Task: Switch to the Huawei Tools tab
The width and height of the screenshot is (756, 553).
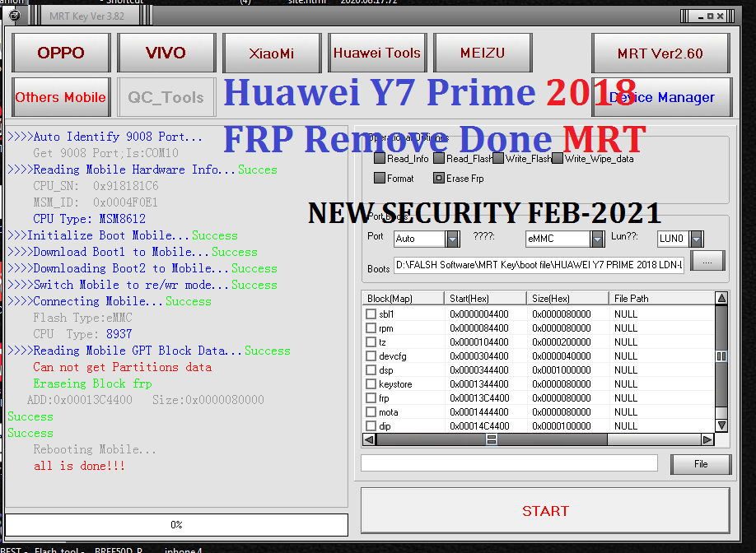Action: 377,53
